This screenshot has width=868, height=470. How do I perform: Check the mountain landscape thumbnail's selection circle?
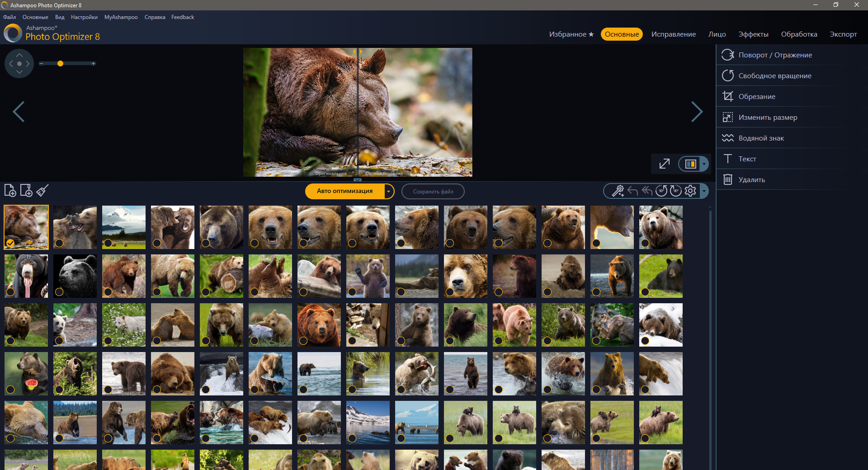(108, 243)
